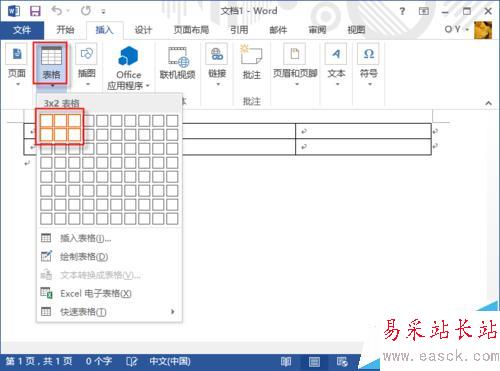Click the insert table icon in menu

pyautogui.click(x=46, y=238)
